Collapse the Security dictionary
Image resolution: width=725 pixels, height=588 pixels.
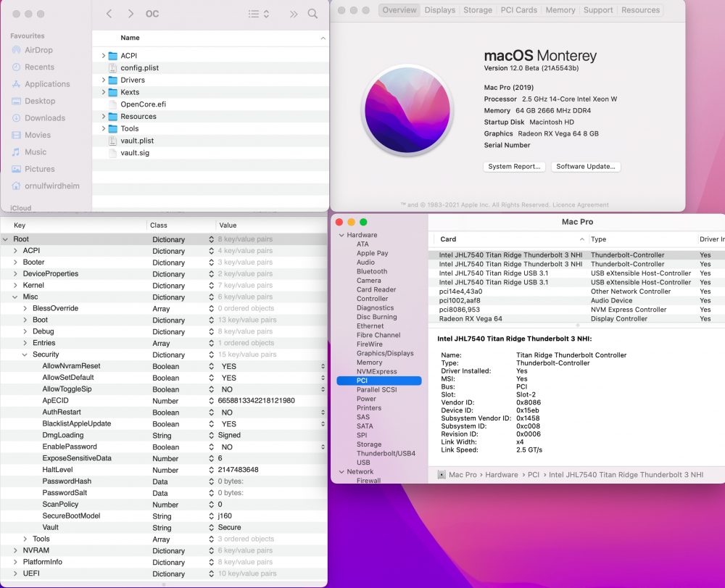tap(25, 355)
